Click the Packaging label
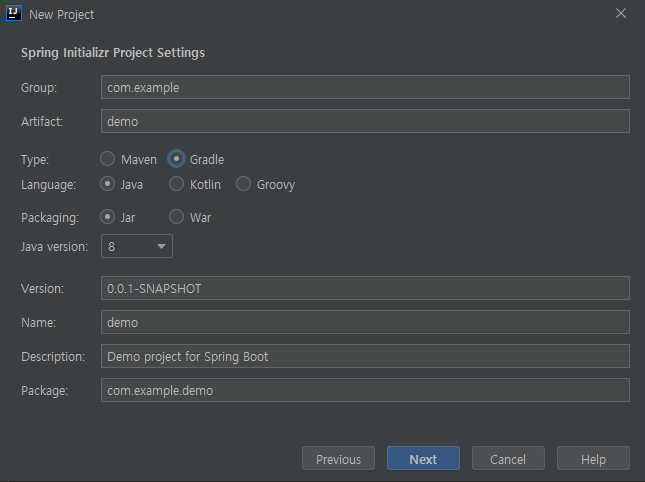This screenshot has height=482, width=645. [x=50, y=218]
